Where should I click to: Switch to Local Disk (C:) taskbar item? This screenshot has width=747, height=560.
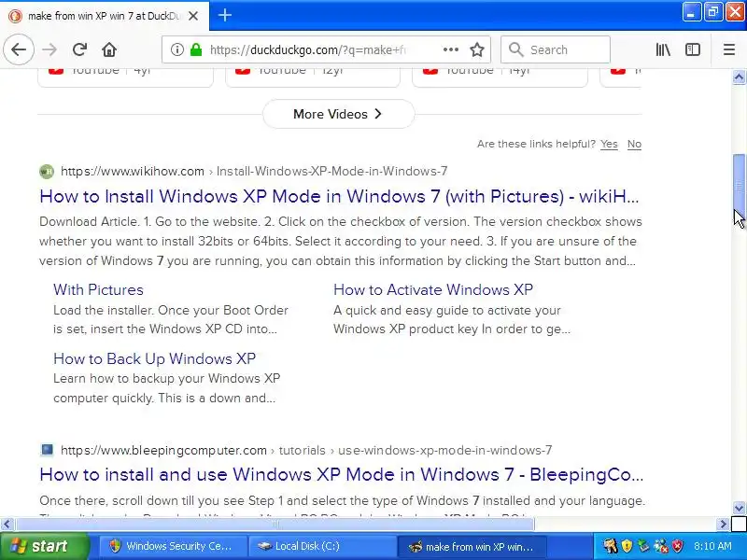tap(322, 546)
